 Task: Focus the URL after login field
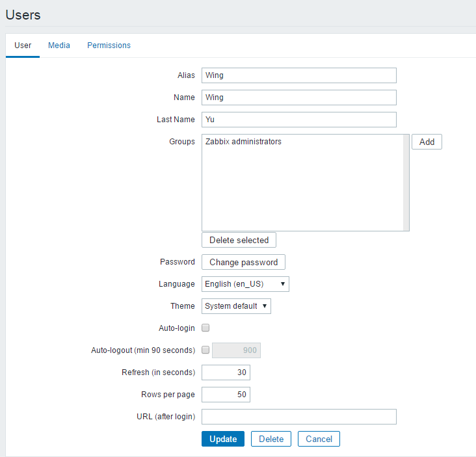click(x=298, y=417)
